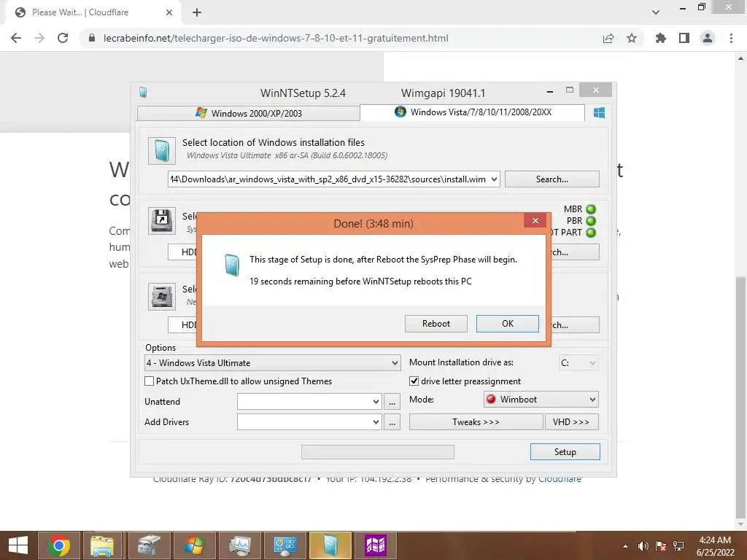
Task: Open the Chrome profile avatar
Action: pos(708,38)
